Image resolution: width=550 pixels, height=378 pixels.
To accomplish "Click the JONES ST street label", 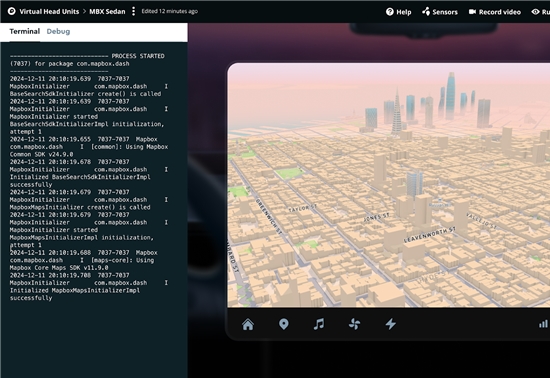I will point(376,218).
